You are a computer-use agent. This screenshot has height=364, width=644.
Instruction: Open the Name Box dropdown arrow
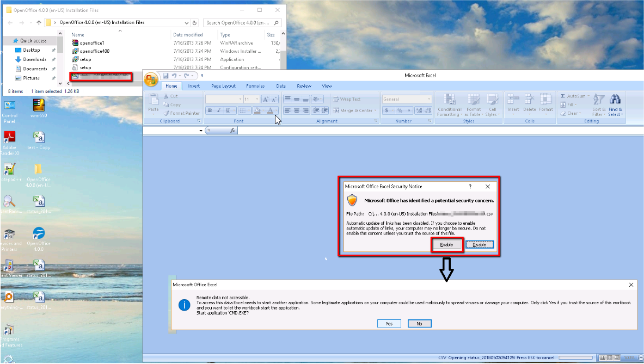click(x=201, y=131)
